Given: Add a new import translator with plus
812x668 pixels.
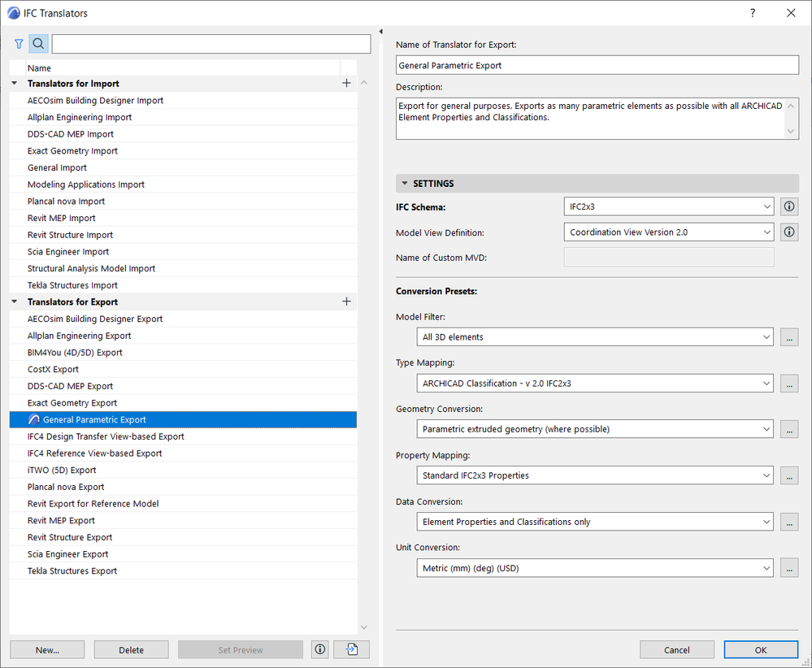Looking at the screenshot, I should (x=347, y=83).
